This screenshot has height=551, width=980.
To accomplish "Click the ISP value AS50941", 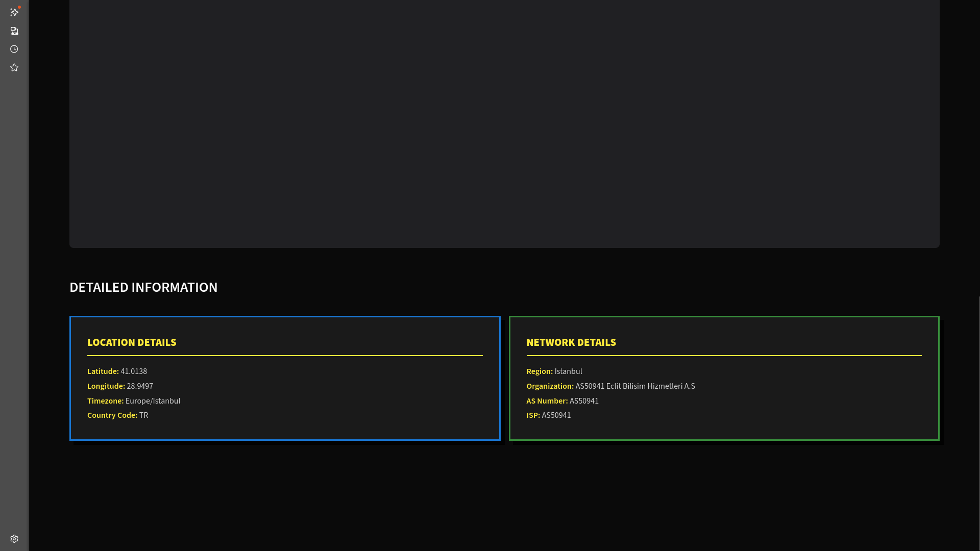I will pyautogui.click(x=556, y=415).
